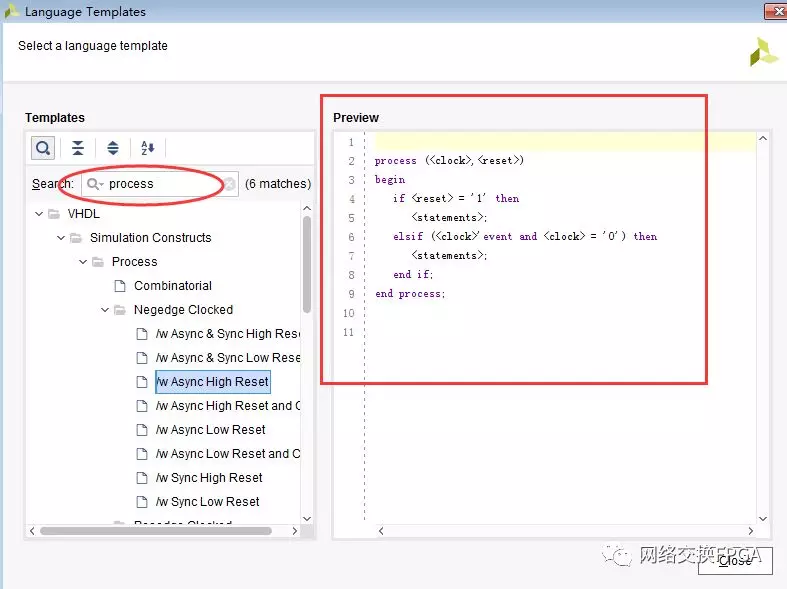Image resolution: width=787 pixels, height=589 pixels.
Task: Select /w Async & Sync High Reset template
Action: (228, 334)
